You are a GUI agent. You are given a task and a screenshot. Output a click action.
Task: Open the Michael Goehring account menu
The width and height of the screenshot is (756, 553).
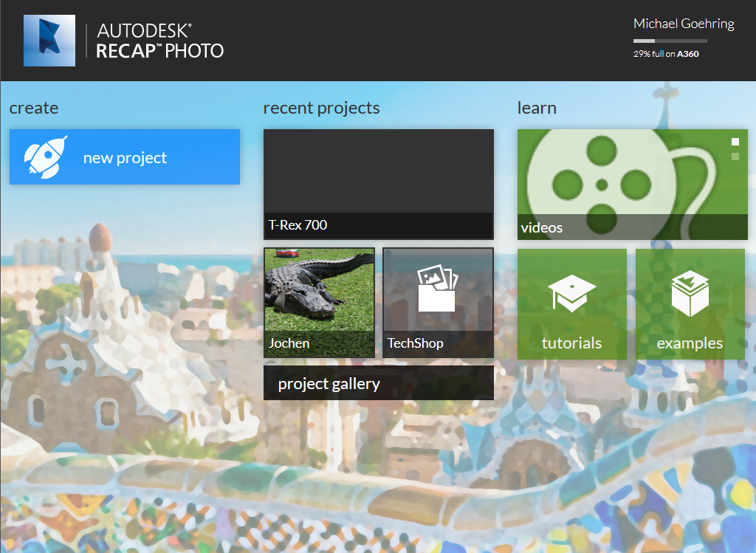[684, 24]
